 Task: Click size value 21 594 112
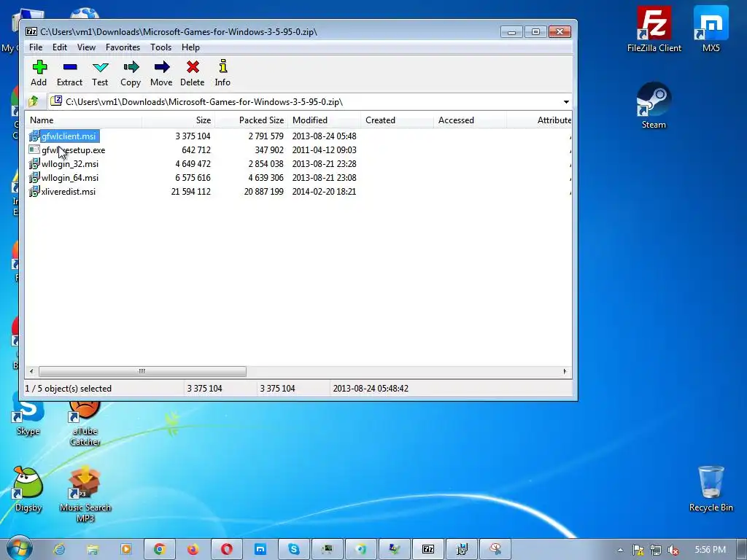[190, 192]
